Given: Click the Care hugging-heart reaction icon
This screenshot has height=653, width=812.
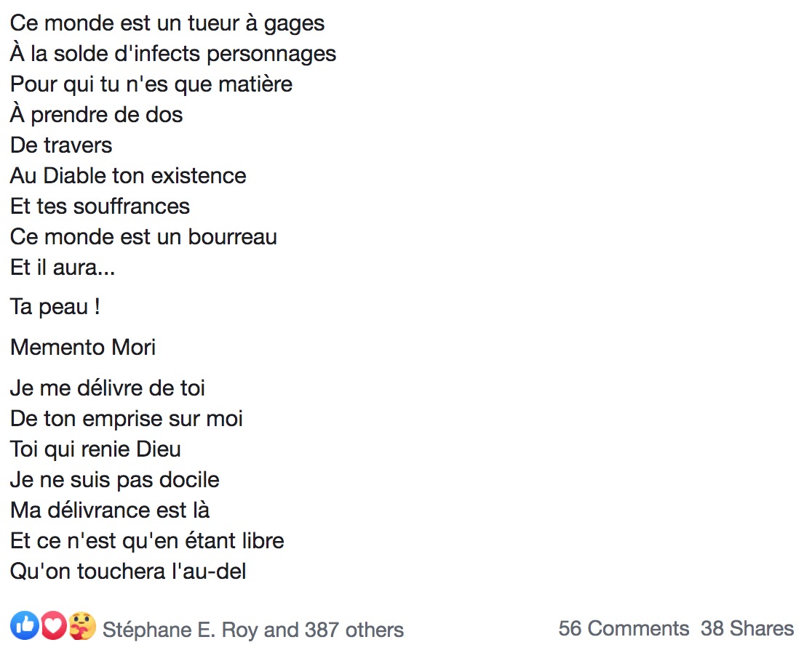Looking at the screenshot, I should pos(82,625).
